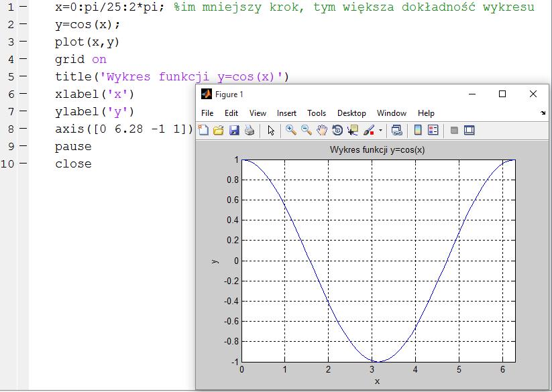Screen dimensions: 552x392
Task: Enable the Pan hand tool
Action: tap(322, 131)
